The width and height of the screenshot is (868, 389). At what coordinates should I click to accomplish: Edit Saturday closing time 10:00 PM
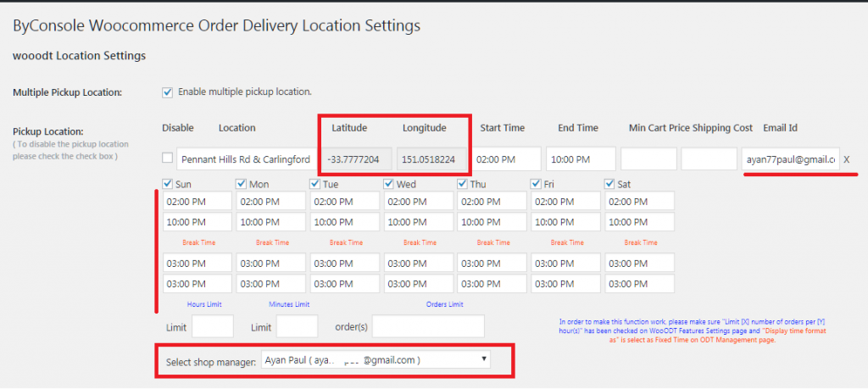(639, 222)
